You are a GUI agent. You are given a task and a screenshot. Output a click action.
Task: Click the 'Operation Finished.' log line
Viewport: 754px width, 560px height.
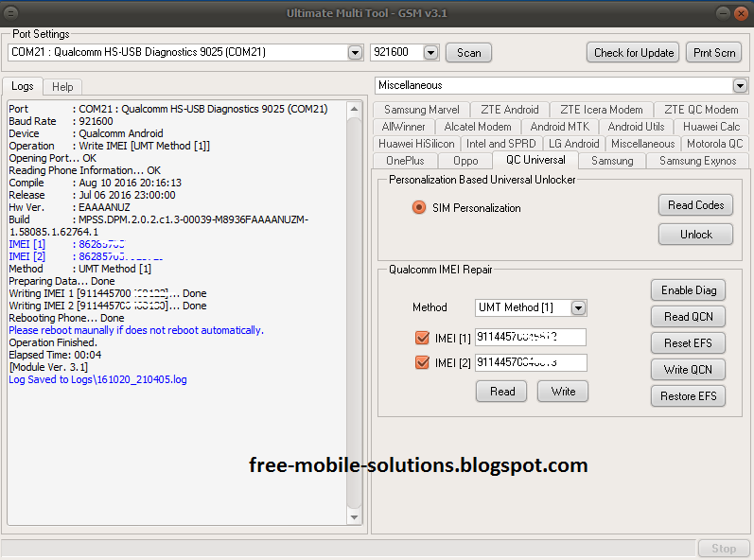(x=53, y=342)
